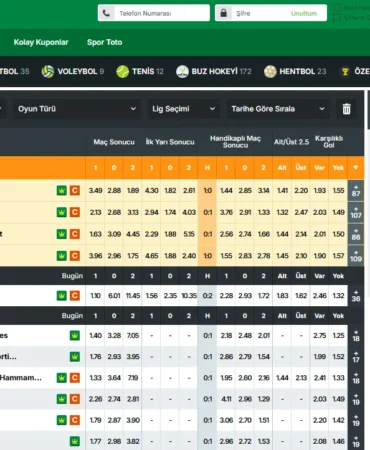Expand more bets with the +36 button
The width and height of the screenshot is (370, 450).
(x=356, y=296)
